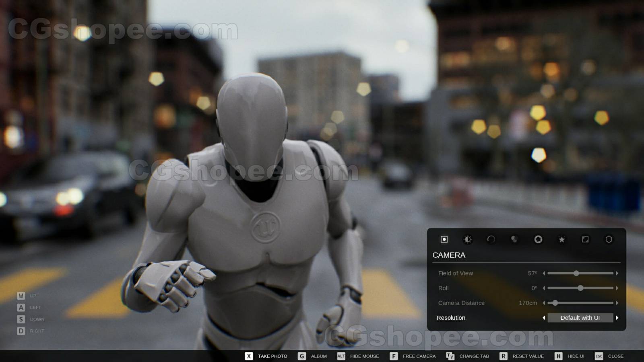
Task: Click the H key Hide UI icon
Action: [x=559, y=356]
